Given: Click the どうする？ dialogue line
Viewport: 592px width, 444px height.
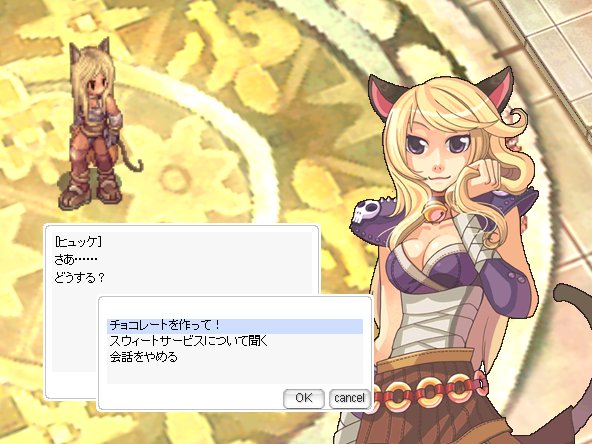Looking at the screenshot, I should pyautogui.click(x=79, y=278).
